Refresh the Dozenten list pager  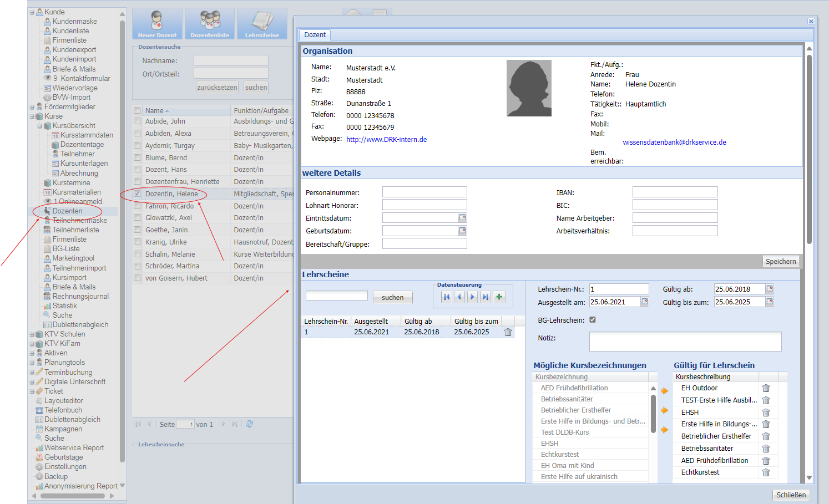point(250,424)
